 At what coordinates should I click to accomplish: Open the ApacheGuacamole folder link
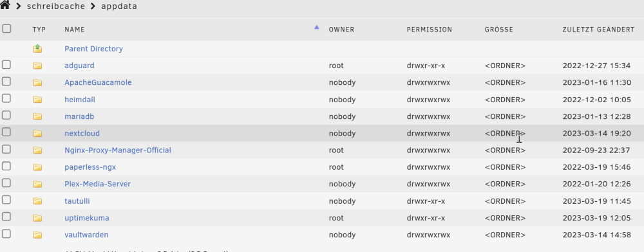[98, 82]
